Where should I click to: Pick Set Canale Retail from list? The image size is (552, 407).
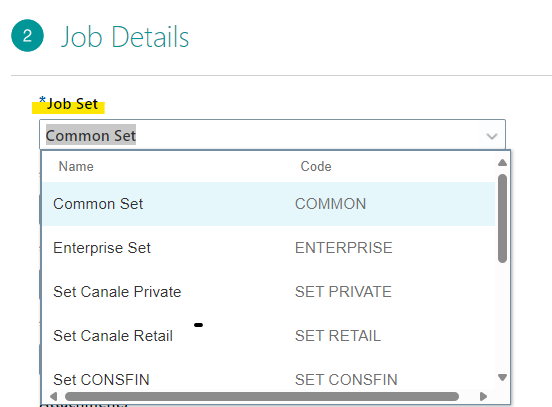coord(269,336)
